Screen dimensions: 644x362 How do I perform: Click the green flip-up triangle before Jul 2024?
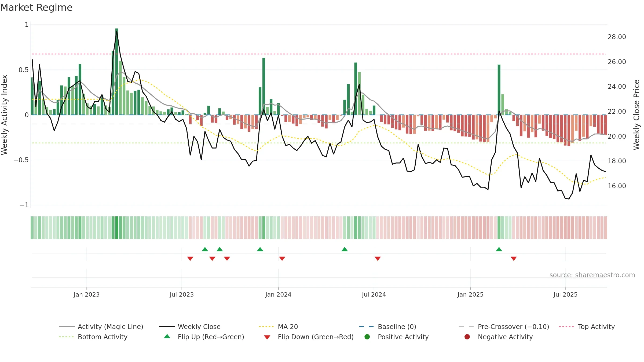[345, 249]
